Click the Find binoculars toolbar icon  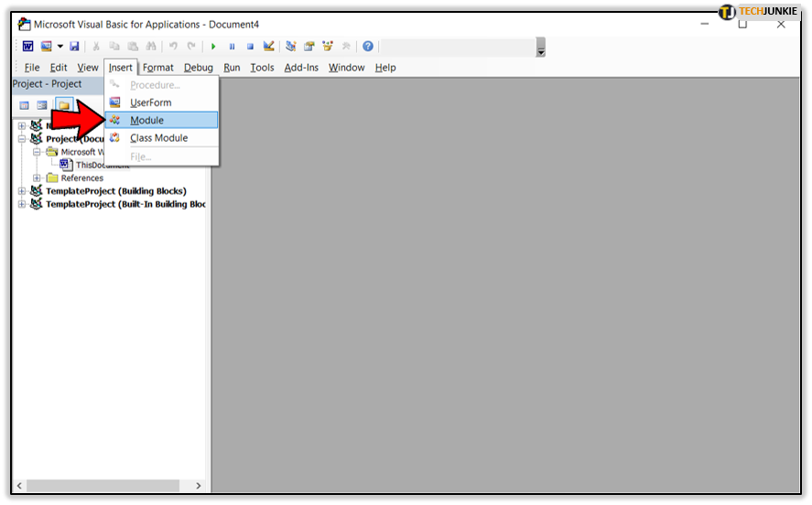click(151, 47)
